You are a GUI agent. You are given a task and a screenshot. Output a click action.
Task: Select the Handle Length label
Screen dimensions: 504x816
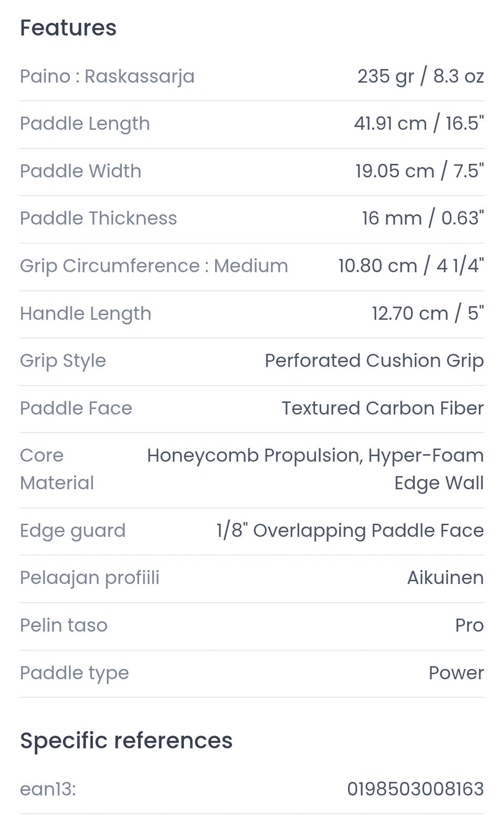86,313
